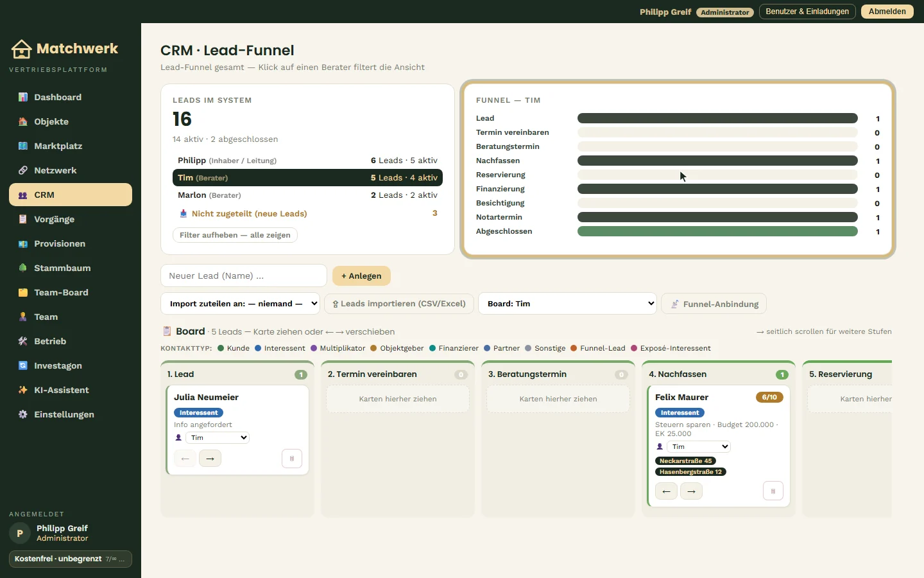The image size is (924, 578).
Task: Click 'Kostenfrei · unbegrenzt' plan badge
Action: tap(71, 559)
